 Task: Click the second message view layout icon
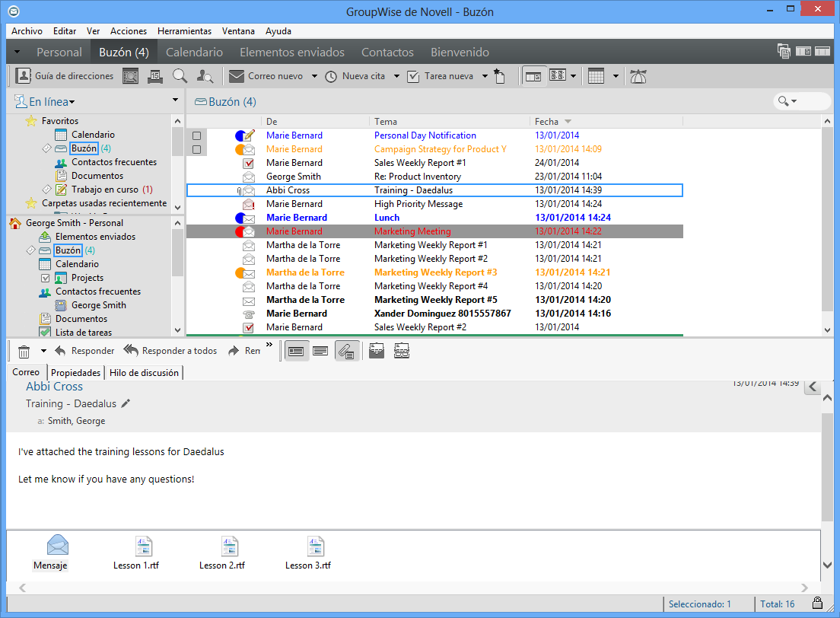click(x=320, y=352)
